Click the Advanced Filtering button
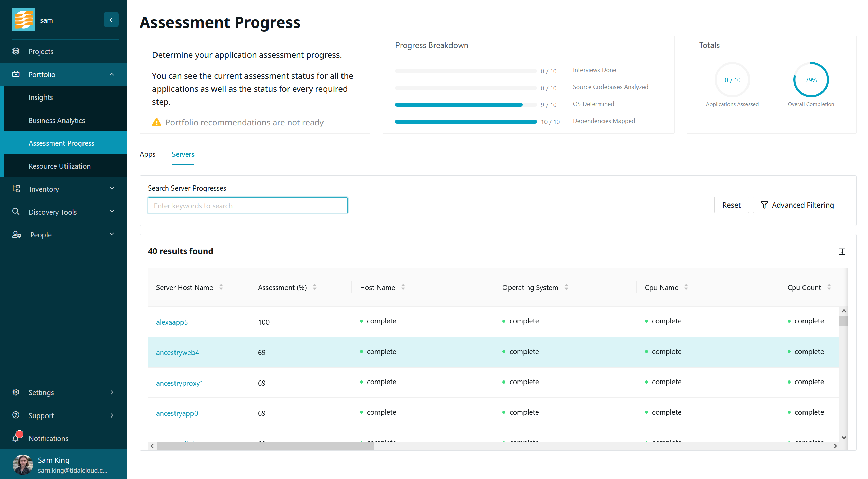The height and width of the screenshot is (479, 868). (797, 205)
